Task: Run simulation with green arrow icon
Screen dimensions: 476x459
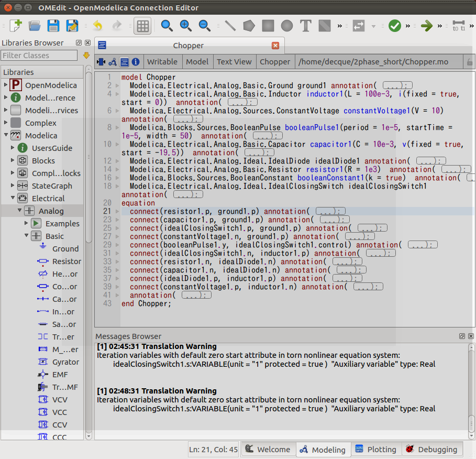Action: pyautogui.click(x=427, y=26)
